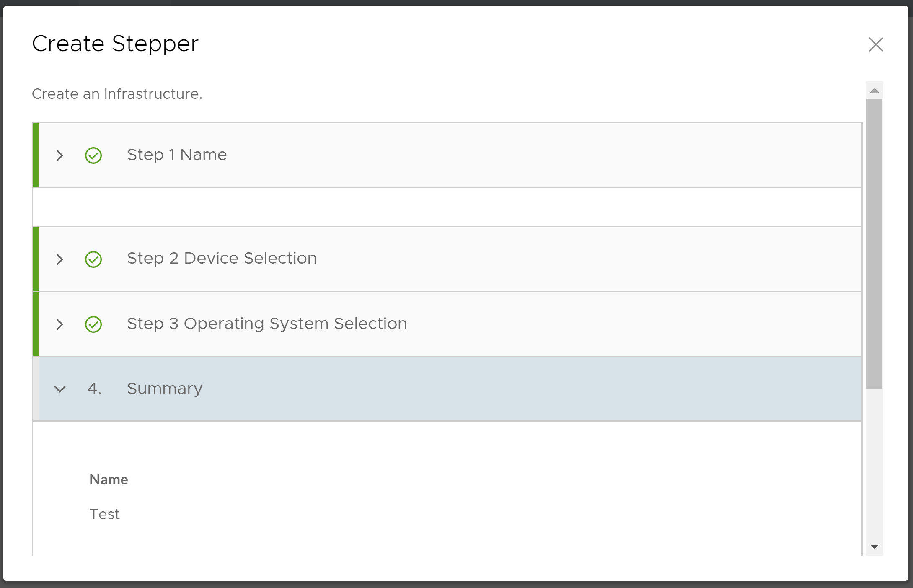The image size is (913, 588).
Task: Click the chevron icon beside Step 2 Device Selection
Action: [60, 259]
